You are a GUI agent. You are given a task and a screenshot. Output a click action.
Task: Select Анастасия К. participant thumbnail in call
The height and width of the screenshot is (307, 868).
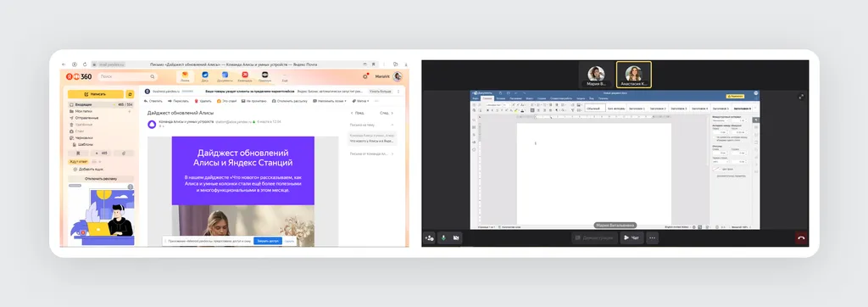pyautogui.click(x=633, y=75)
